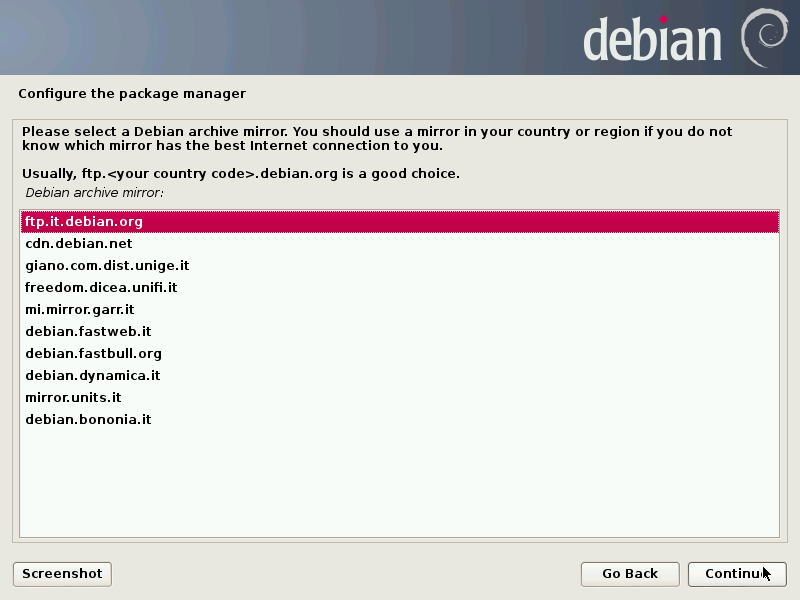The width and height of the screenshot is (800, 600).
Task: Pick freedom.dicea.unifi.it mirror entry
Action: tap(400, 288)
